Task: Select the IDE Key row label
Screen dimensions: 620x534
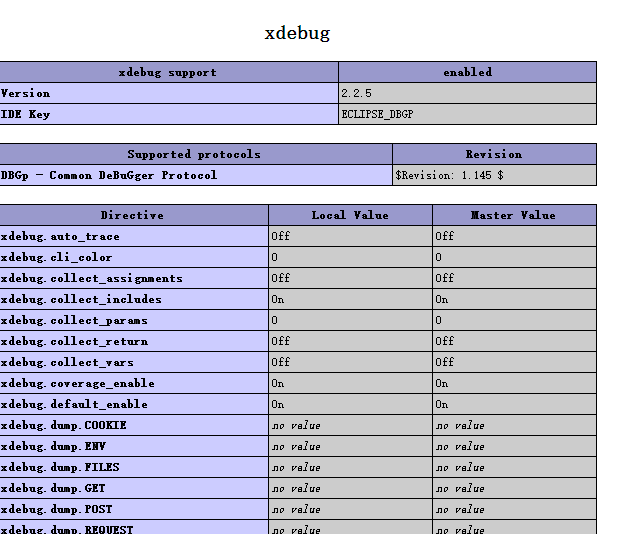Action: tap(25, 114)
